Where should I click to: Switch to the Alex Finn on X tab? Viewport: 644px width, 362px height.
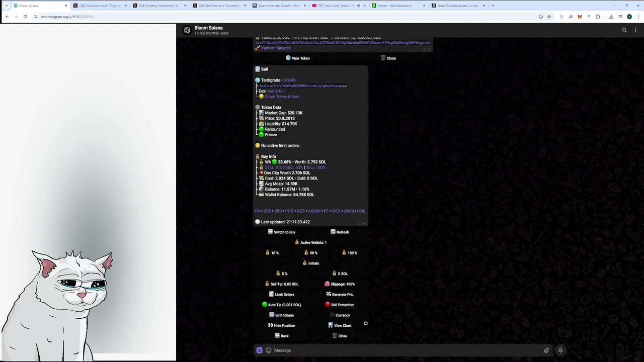coord(219,6)
